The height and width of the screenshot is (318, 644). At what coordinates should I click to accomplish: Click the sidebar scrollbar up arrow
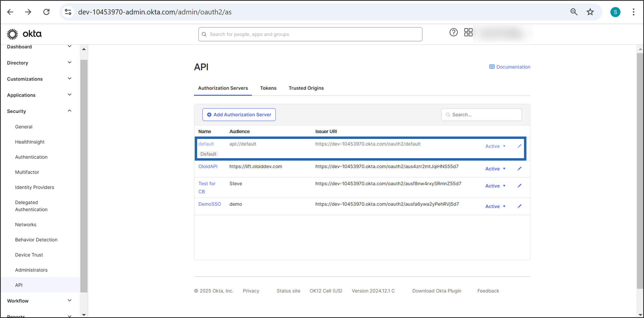(x=84, y=49)
